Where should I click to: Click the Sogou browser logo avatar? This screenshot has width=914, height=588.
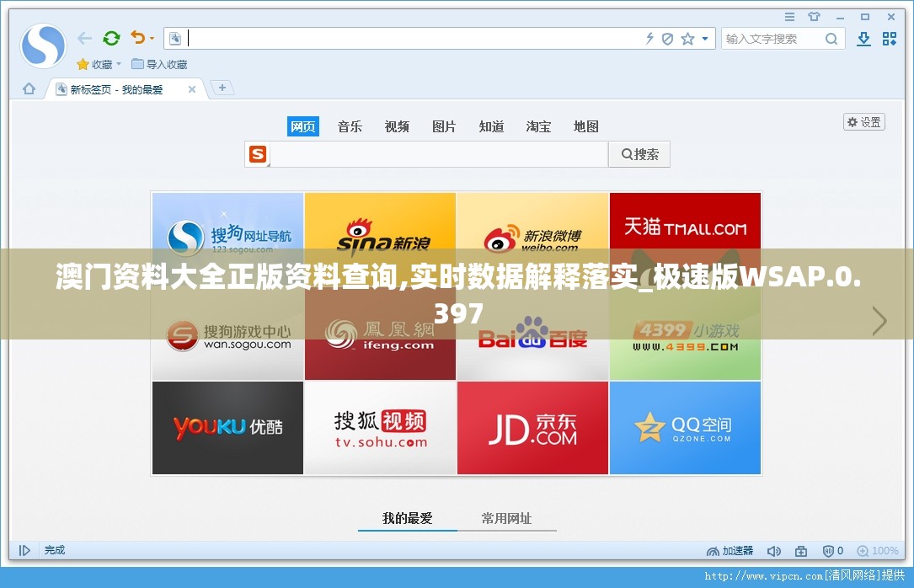click(43, 46)
